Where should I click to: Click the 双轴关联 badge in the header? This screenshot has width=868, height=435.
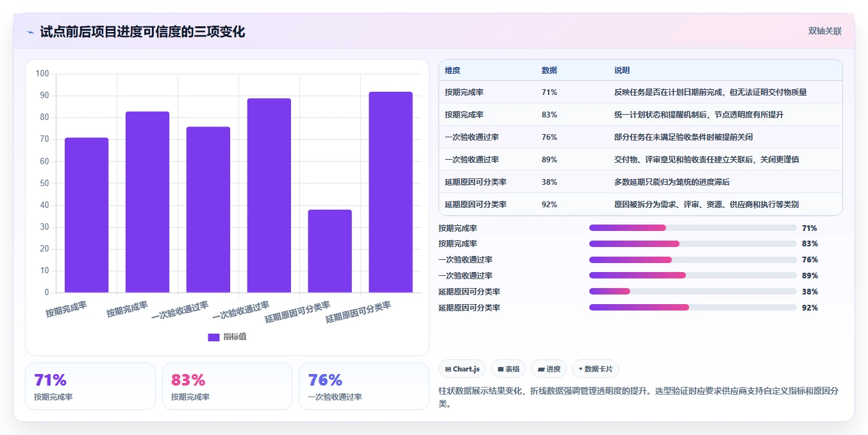824,31
